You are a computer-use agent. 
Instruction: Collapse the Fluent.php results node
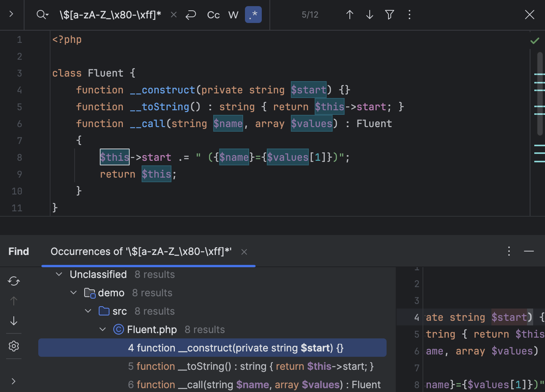click(103, 330)
